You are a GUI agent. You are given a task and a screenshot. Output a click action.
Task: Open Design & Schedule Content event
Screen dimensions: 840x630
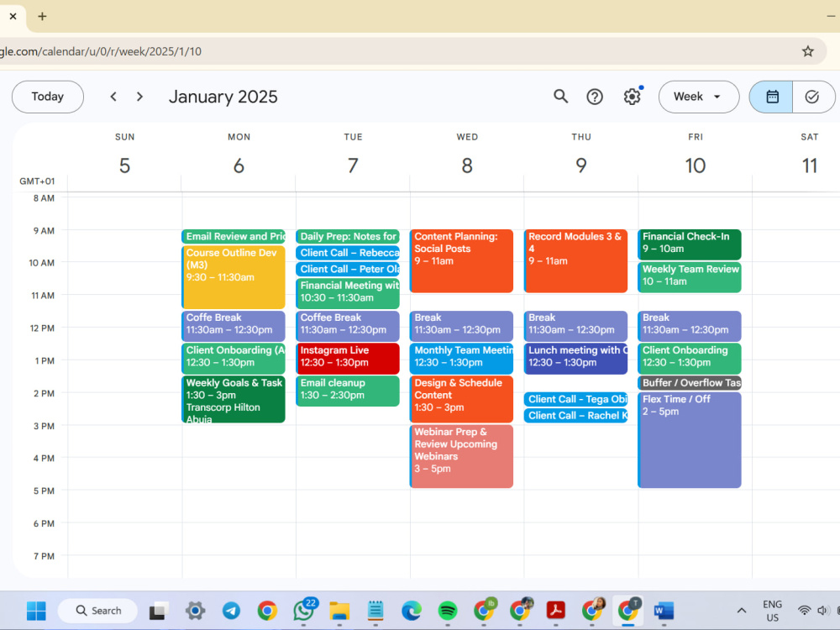pos(462,399)
